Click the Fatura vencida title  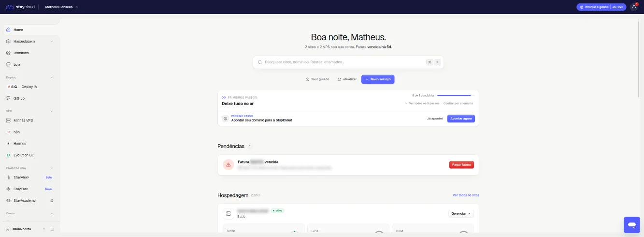[x=258, y=162]
